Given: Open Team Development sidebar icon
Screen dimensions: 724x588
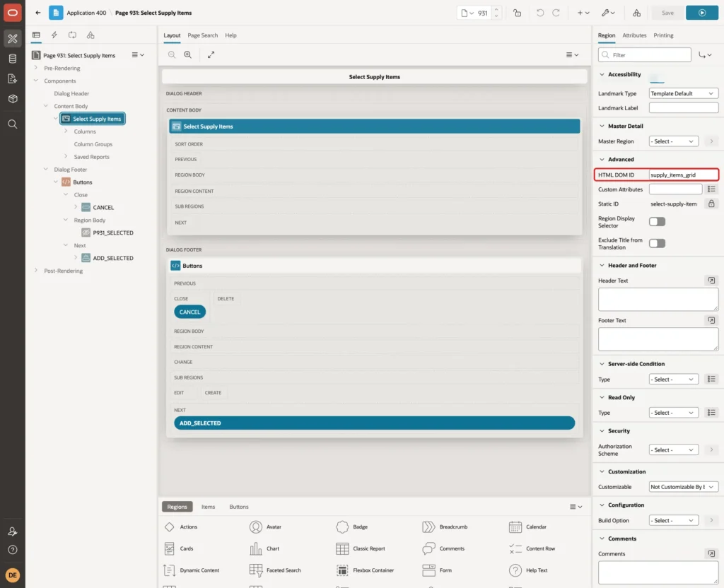Looking at the screenshot, I should (13, 79).
